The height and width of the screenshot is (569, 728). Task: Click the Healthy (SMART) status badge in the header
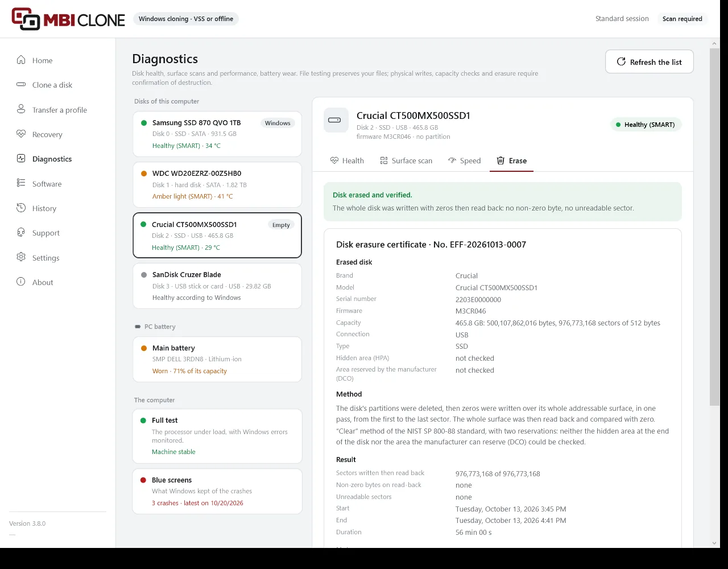646,125
